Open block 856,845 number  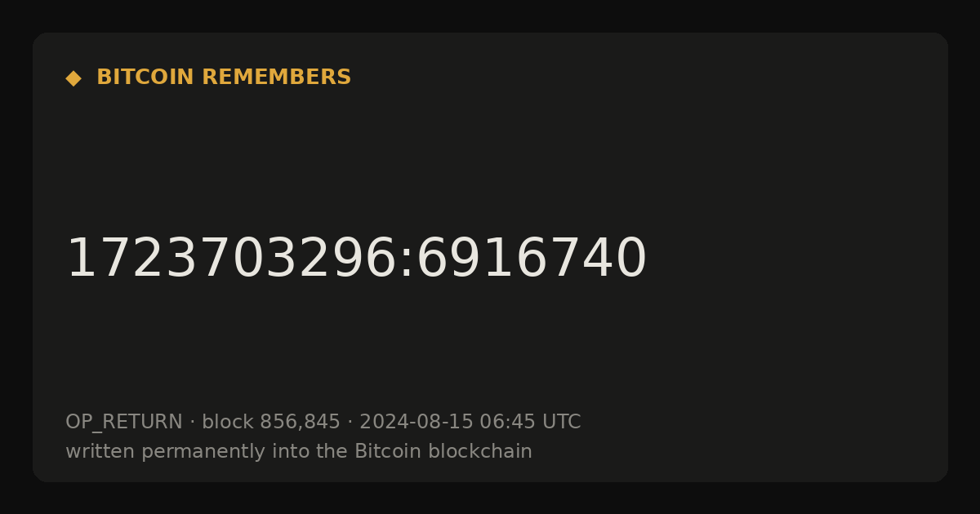300,422
